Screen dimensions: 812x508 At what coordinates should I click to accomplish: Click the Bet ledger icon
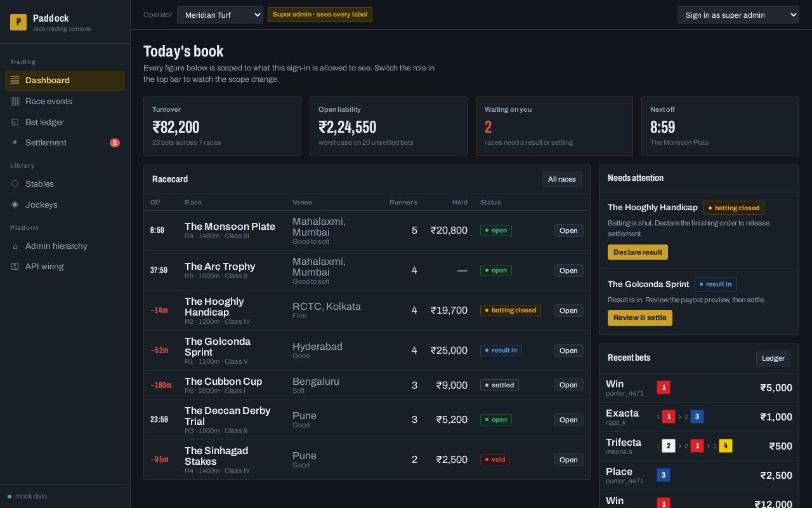point(15,122)
